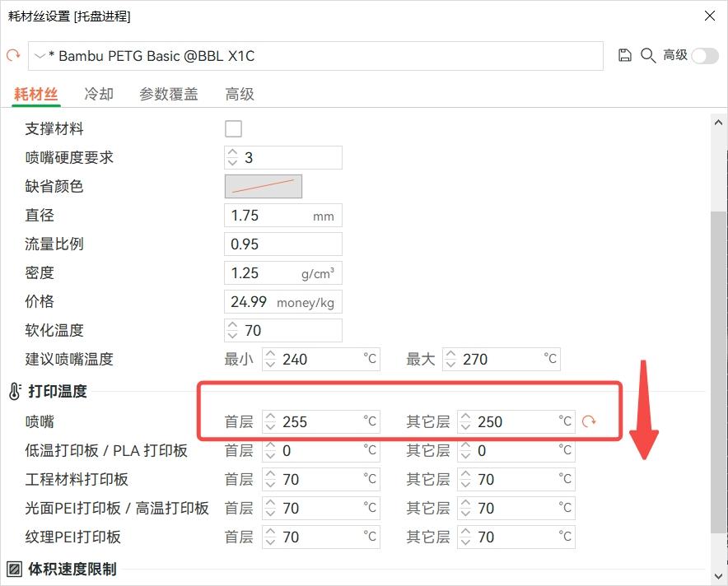Close the 耗材丝设置 dialog

(709, 16)
